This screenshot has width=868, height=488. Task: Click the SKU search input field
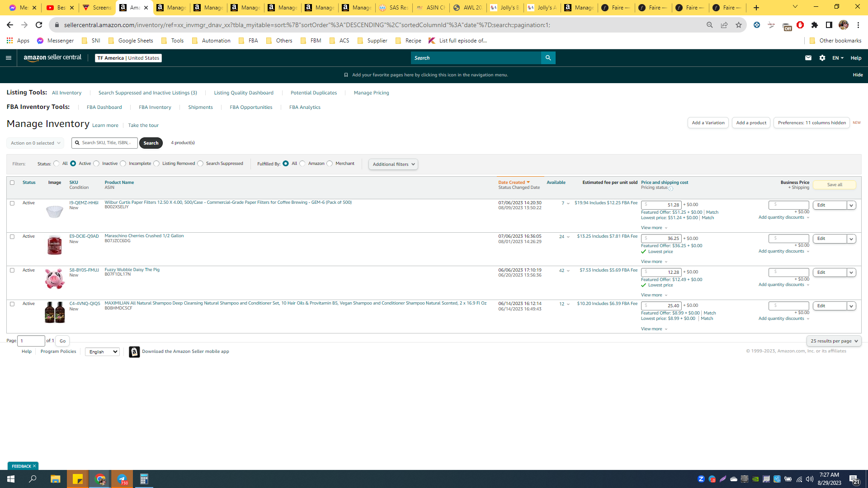[x=104, y=143]
